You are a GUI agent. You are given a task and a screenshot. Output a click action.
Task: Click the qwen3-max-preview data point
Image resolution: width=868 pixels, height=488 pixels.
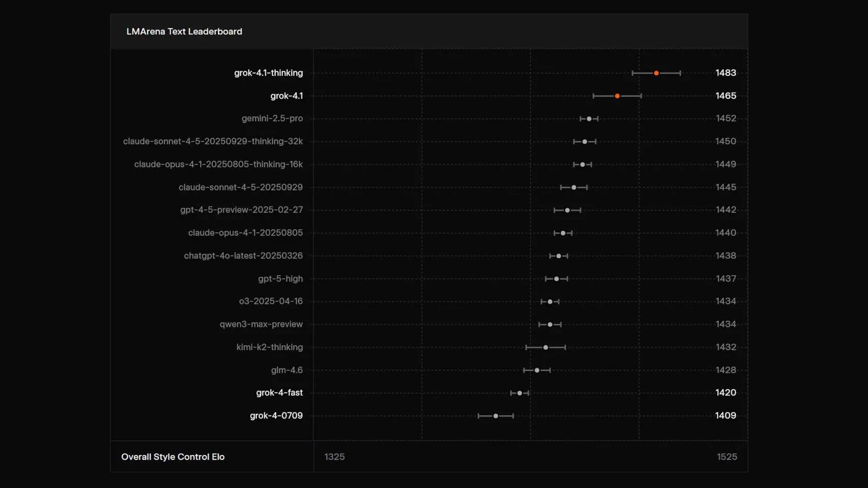[x=550, y=325]
